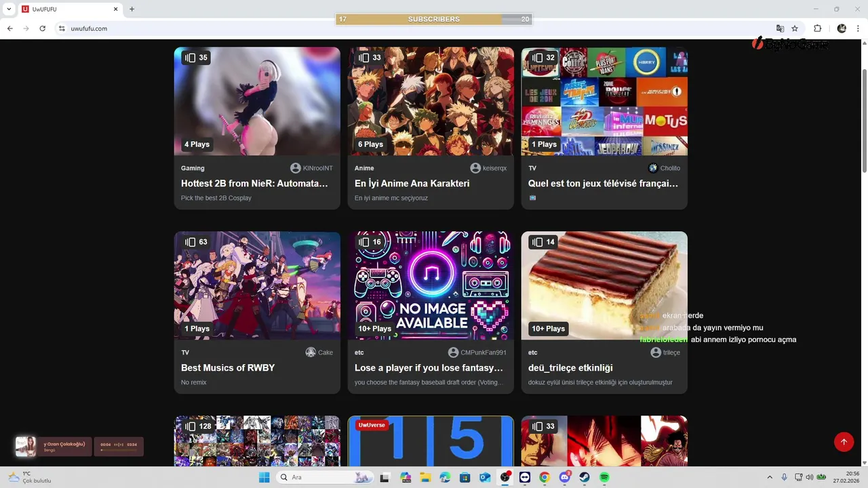
Task: Reload the uwufufu.com page
Action: [42, 28]
